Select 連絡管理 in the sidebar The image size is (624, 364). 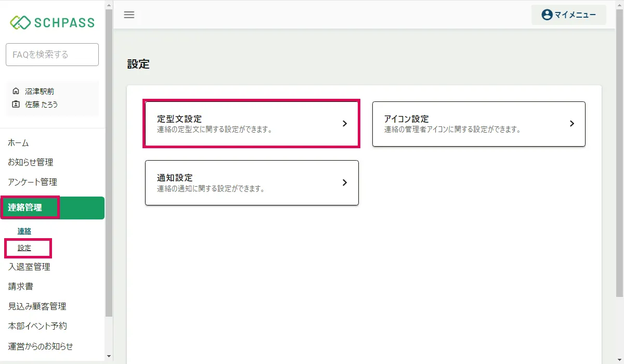(52, 208)
